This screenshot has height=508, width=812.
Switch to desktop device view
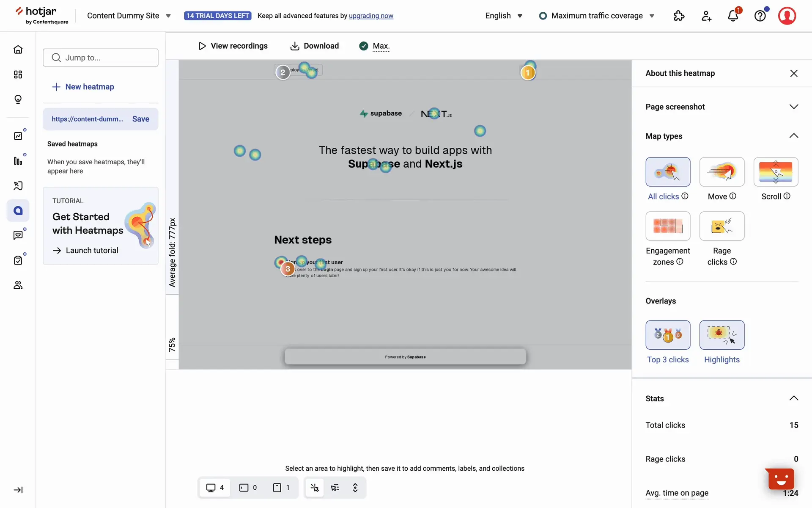tap(215, 488)
